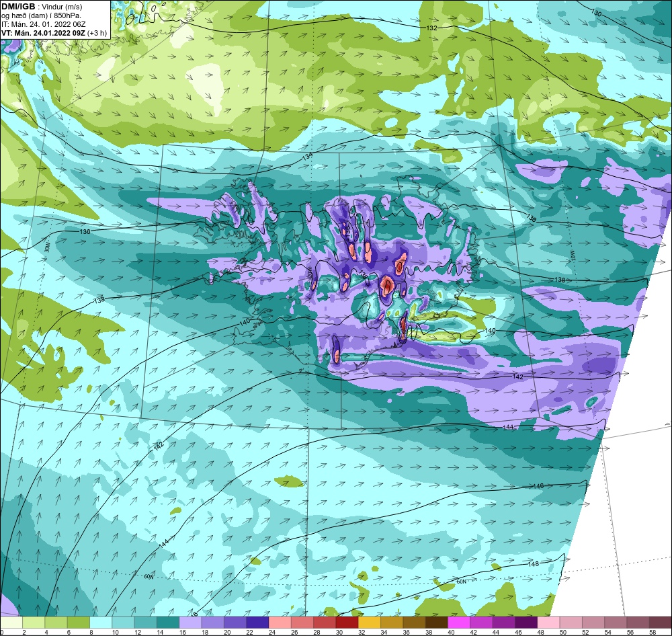
Task: Click the '130' contour label
Action: [596, 13]
